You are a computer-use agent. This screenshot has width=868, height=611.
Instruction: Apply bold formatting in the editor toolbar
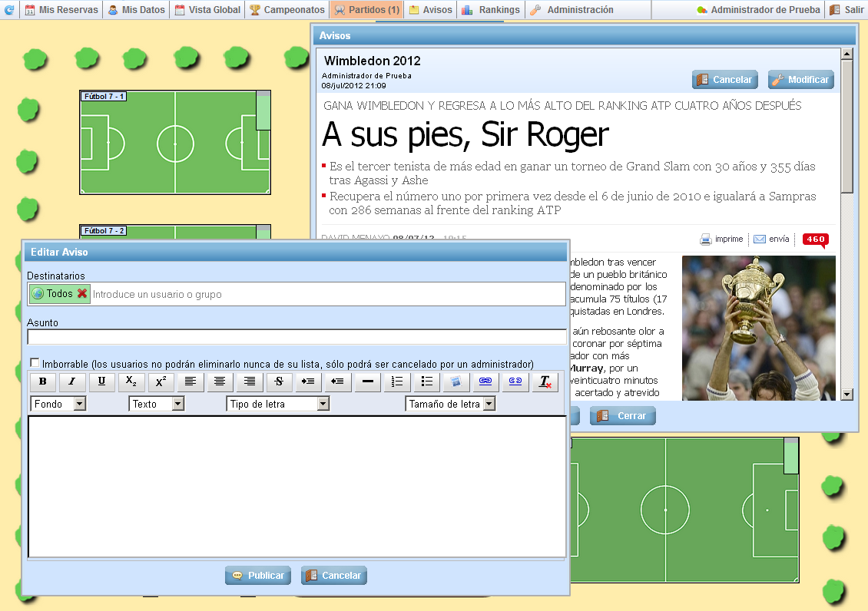(42, 381)
